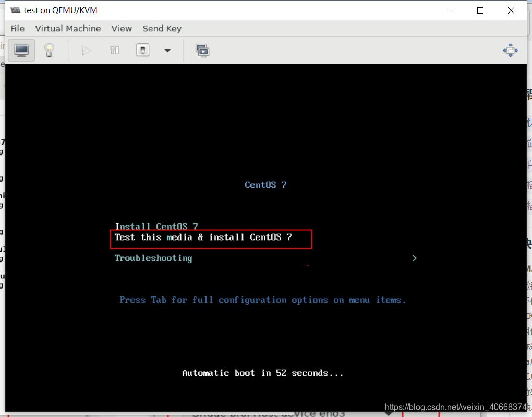Shut down the virtual machine
Image resolution: width=532 pixels, height=417 pixels.
143,51
